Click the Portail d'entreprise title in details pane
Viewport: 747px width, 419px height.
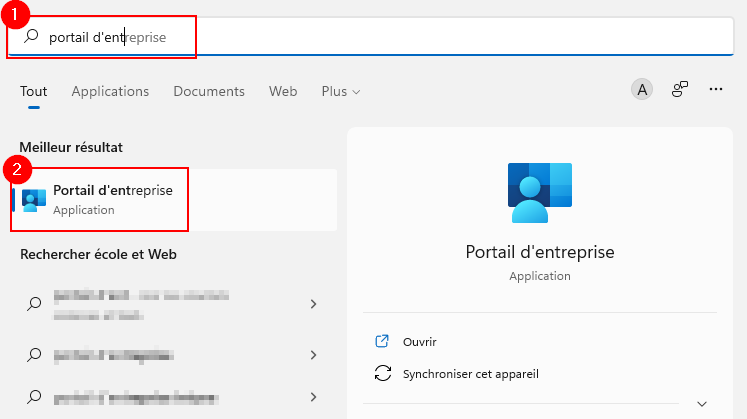click(x=540, y=252)
